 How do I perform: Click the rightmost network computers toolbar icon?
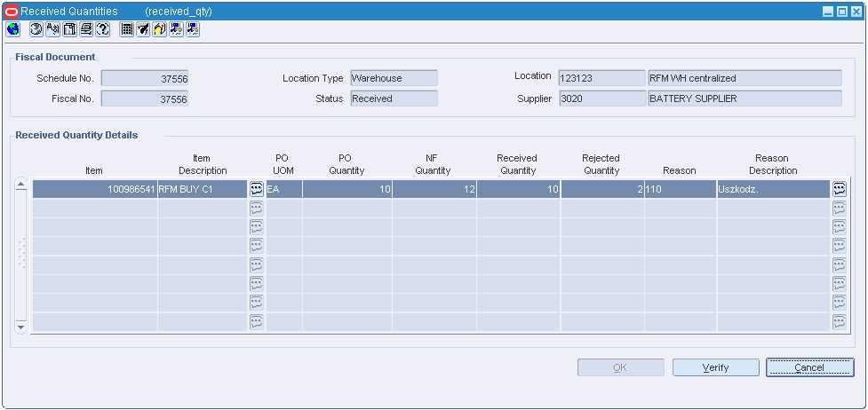coord(193,29)
